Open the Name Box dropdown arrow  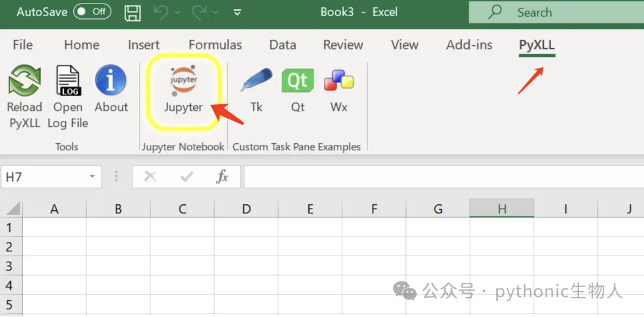pyautogui.click(x=92, y=177)
